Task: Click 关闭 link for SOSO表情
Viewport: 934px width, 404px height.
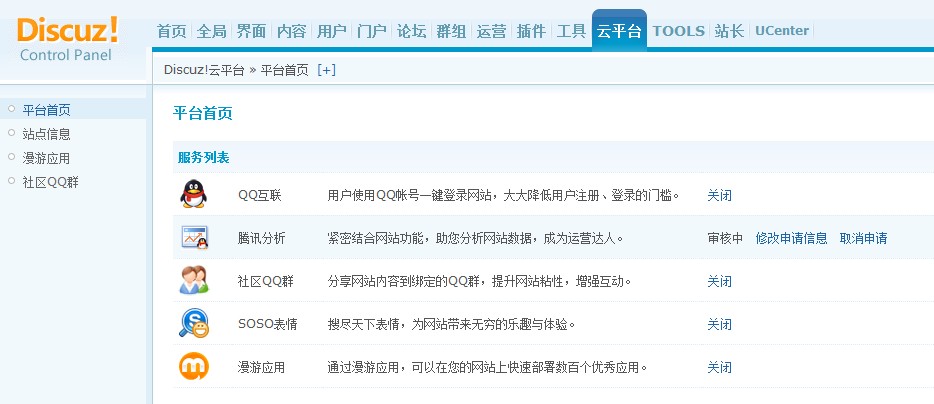Action: click(720, 324)
